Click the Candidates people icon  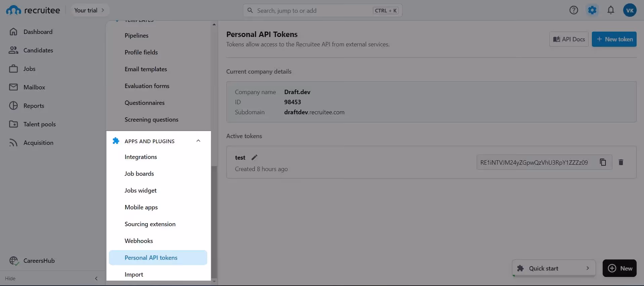pyautogui.click(x=13, y=50)
